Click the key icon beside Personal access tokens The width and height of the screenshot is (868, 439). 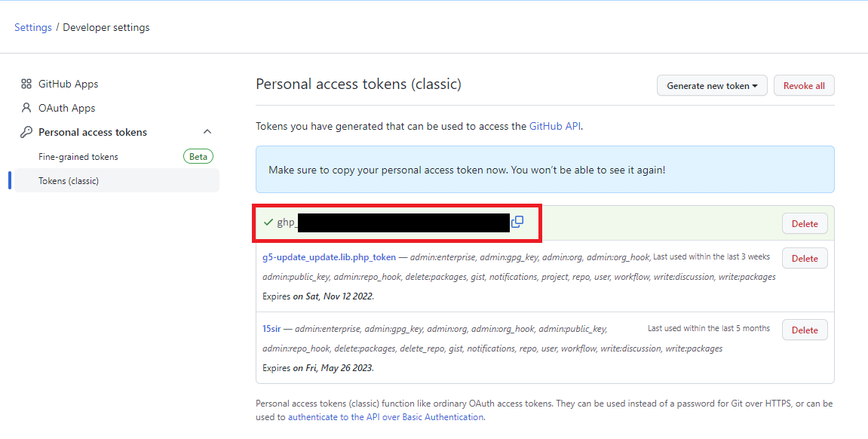click(26, 132)
